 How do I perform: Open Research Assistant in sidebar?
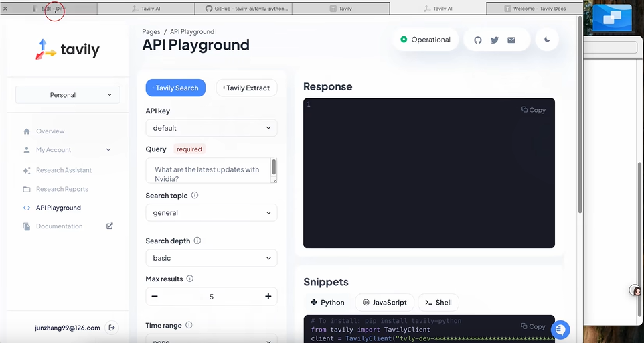[64, 170]
